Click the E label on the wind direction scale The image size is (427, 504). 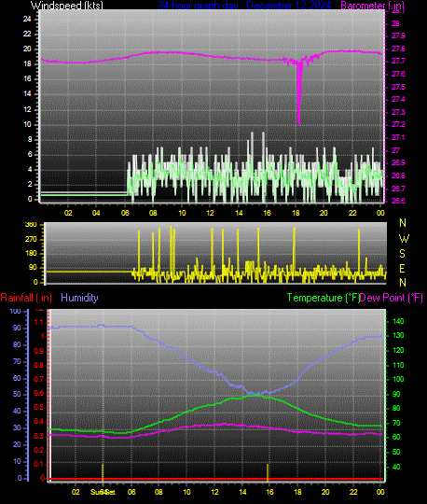[x=402, y=269]
